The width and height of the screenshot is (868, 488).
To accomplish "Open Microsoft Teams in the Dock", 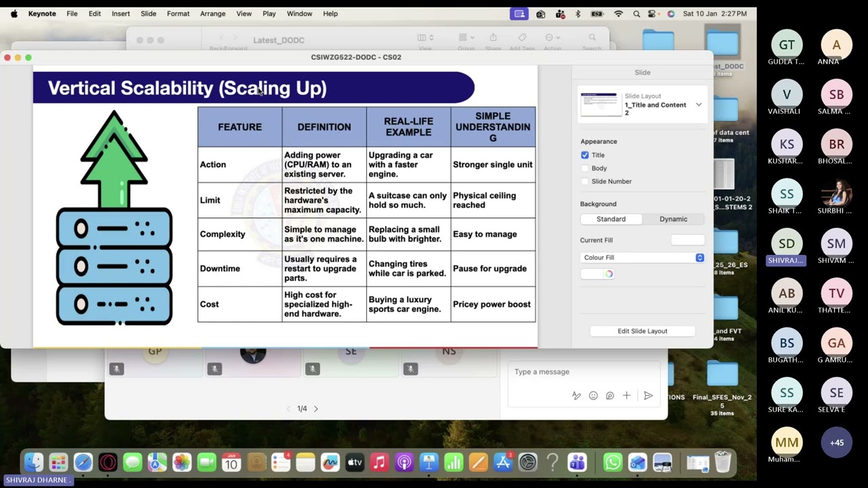I will 577,463.
